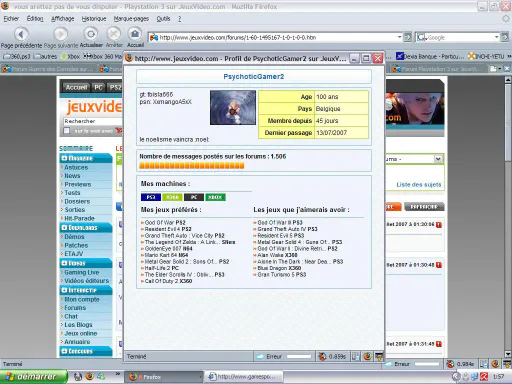Click PsychoticGamer2 profile title
Image resolution: width=512 pixels, height=384 pixels.
254,77
